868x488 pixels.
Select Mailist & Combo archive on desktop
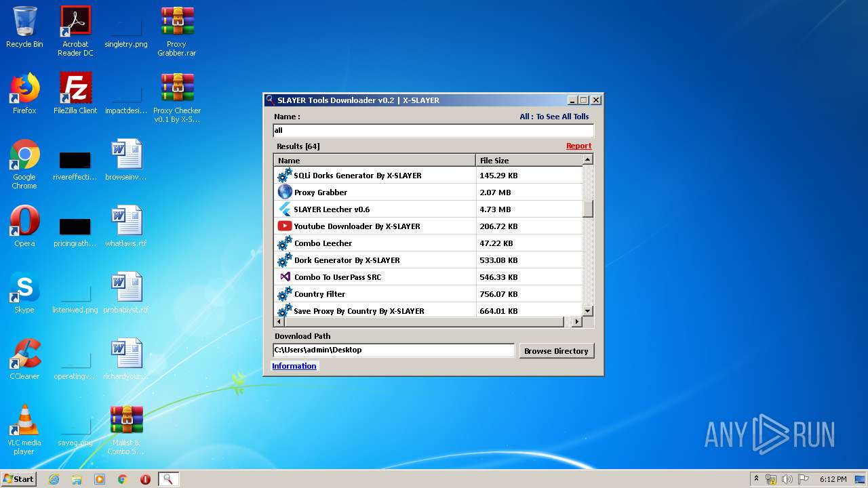pos(126,430)
